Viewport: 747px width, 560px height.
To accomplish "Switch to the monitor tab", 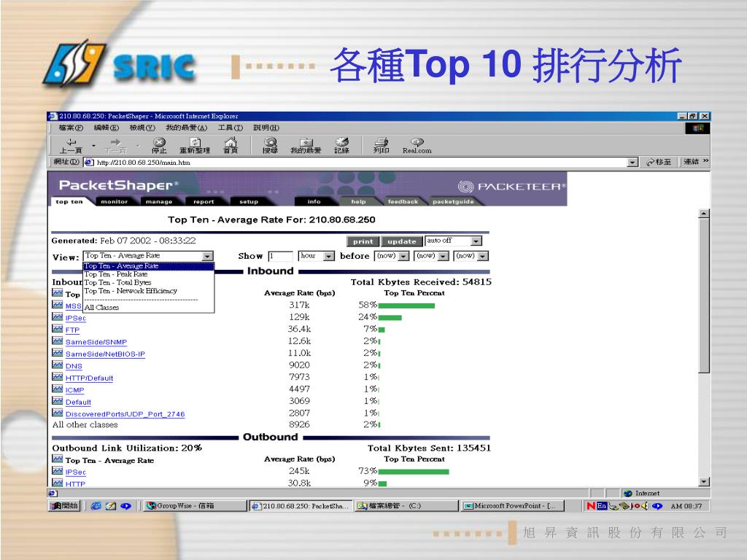I will coord(115,201).
